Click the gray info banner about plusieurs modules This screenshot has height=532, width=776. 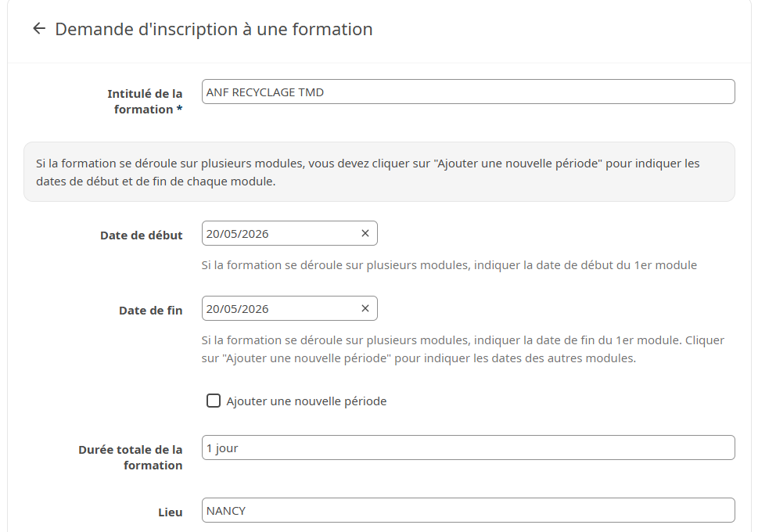coord(379,172)
